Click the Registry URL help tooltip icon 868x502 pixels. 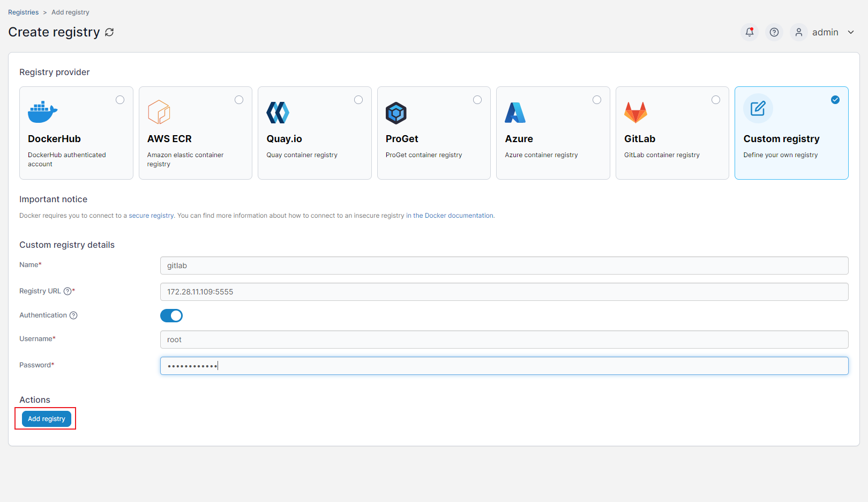point(68,291)
